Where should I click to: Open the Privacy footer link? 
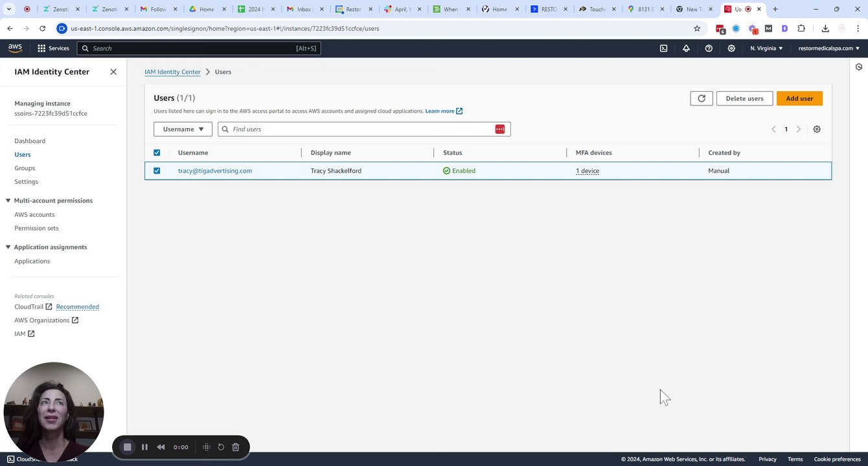click(x=768, y=460)
